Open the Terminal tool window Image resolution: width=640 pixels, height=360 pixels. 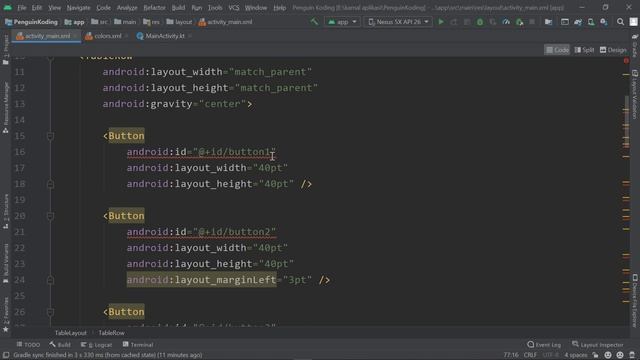point(138,345)
